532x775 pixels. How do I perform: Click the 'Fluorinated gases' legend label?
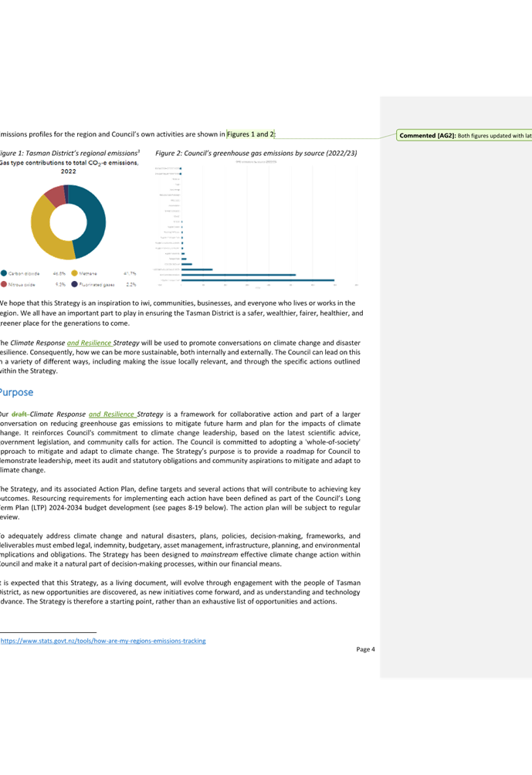point(97,285)
